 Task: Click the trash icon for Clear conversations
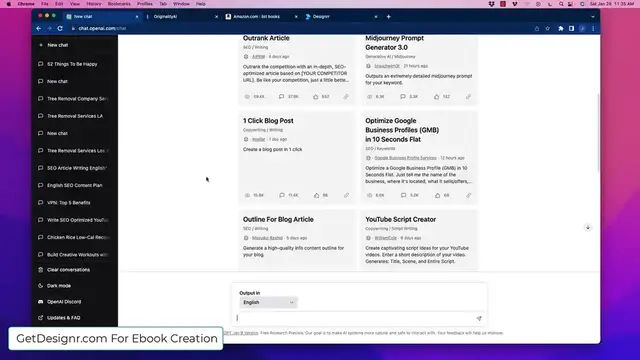tap(40, 270)
